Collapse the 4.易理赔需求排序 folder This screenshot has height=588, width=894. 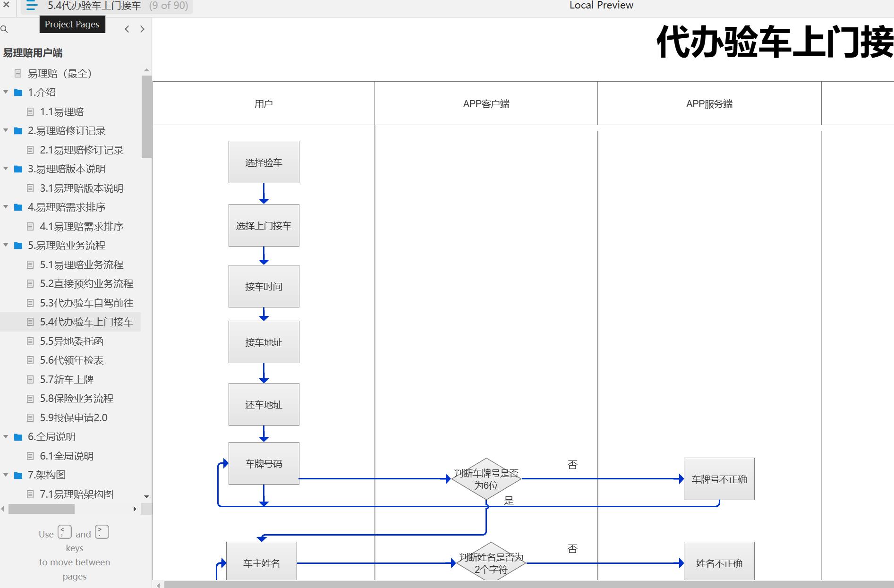pyautogui.click(x=6, y=207)
